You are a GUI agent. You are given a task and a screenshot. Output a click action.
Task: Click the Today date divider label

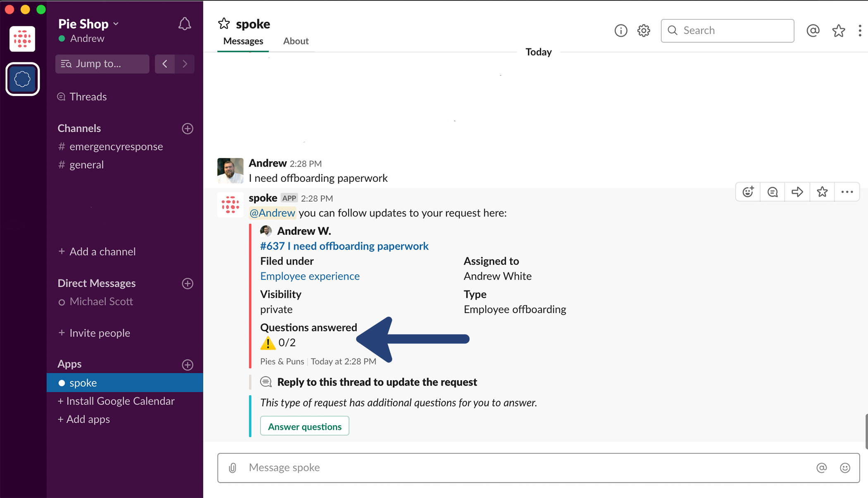tap(538, 52)
